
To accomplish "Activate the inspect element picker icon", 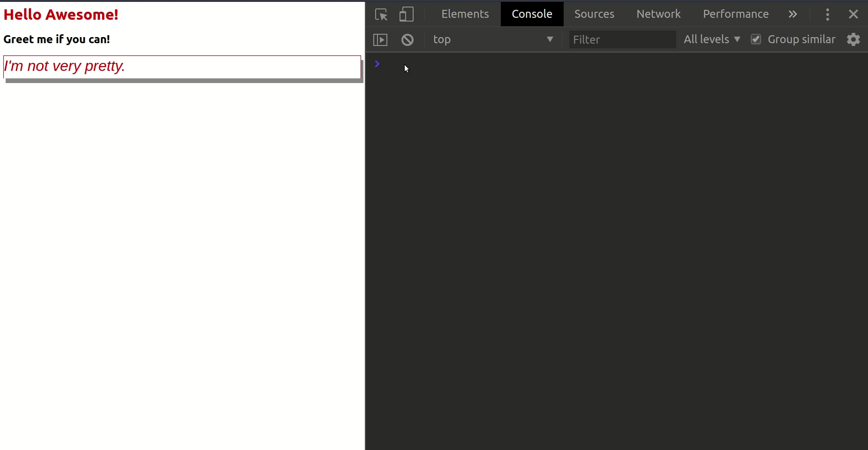I will 381,14.
